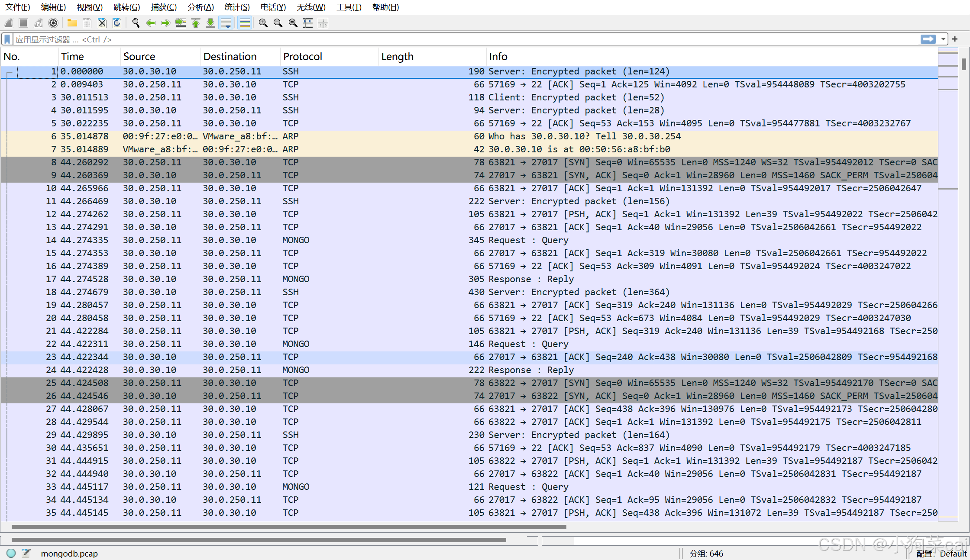Toggle packet list colorization
The height and width of the screenshot is (560, 970).
245,23
